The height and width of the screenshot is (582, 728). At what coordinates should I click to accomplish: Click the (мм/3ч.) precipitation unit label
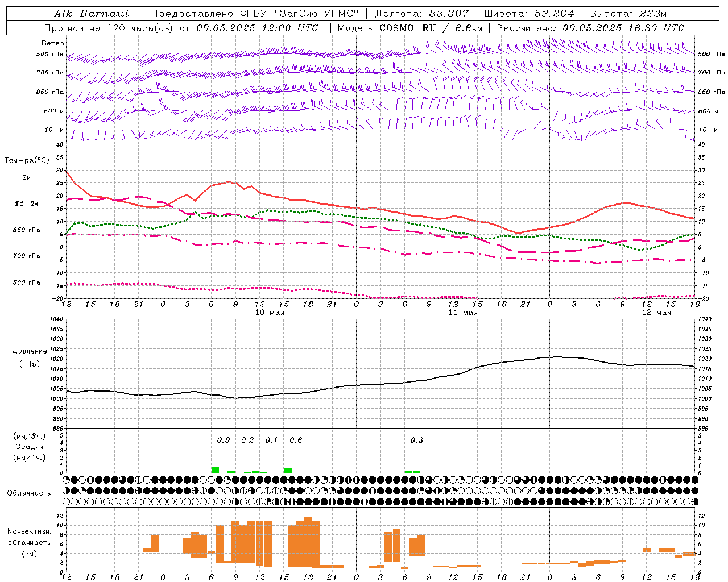click(30, 436)
